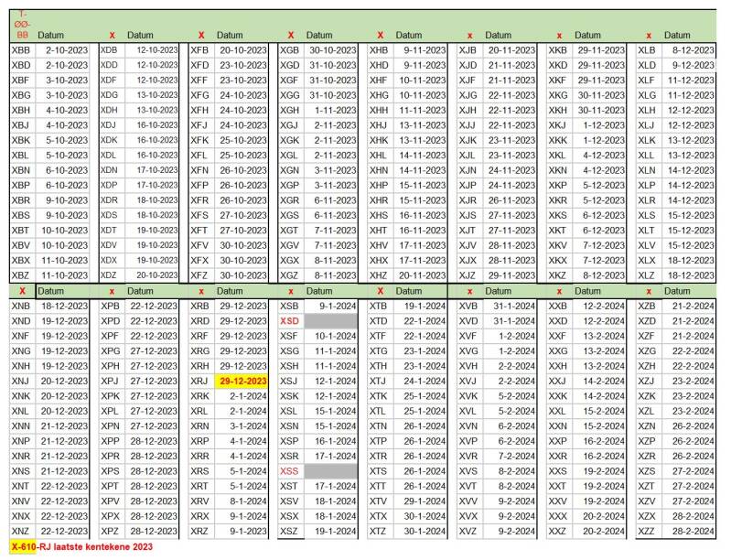731x560 pixels.
Task: Select the XBN code cell
Action: [x=21, y=171]
